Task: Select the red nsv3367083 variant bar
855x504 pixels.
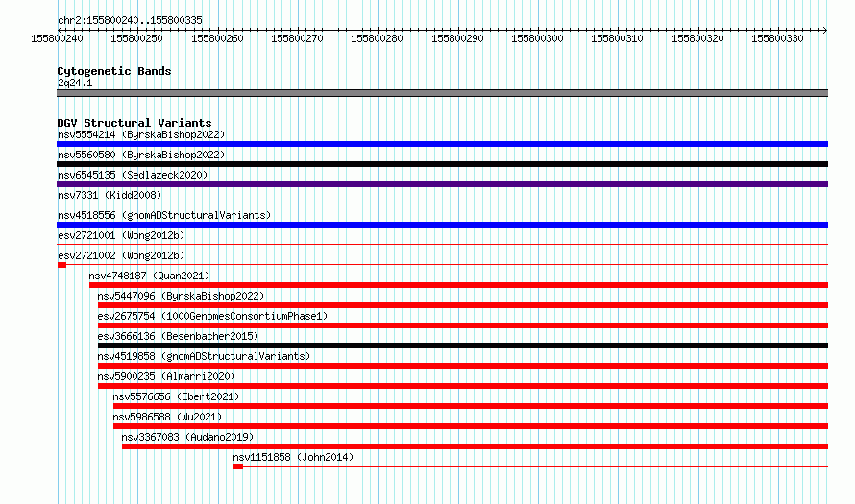Action: tap(475, 446)
